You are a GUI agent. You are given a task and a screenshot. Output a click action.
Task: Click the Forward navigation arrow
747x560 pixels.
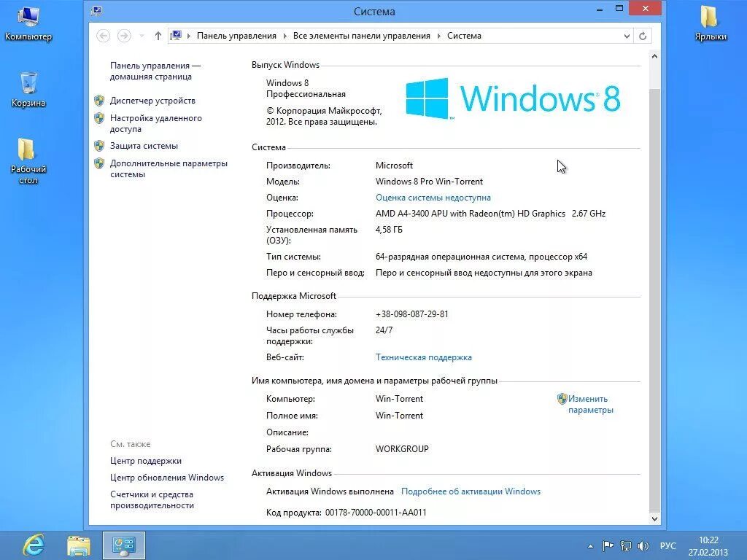(124, 36)
